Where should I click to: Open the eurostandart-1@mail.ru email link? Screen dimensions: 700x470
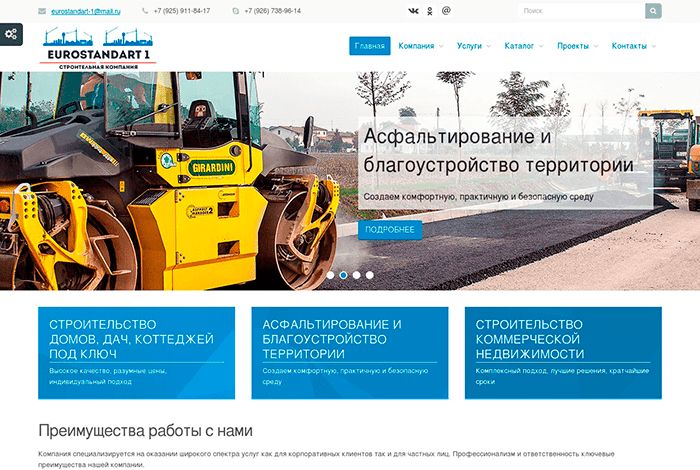click(x=86, y=11)
